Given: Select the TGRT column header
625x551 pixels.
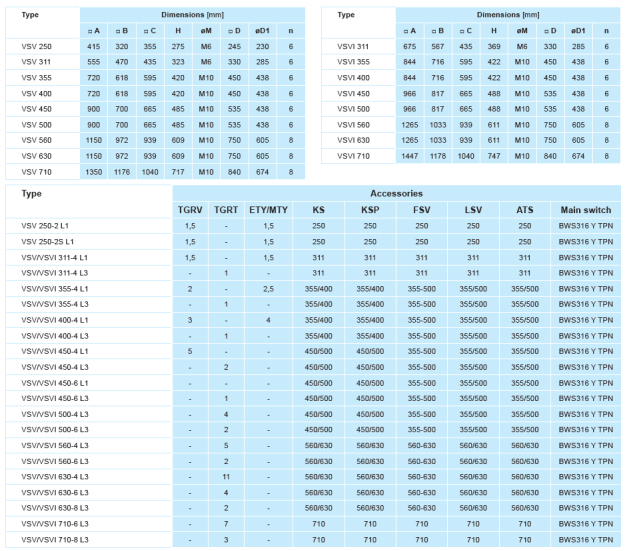Looking at the screenshot, I should pos(226,210).
